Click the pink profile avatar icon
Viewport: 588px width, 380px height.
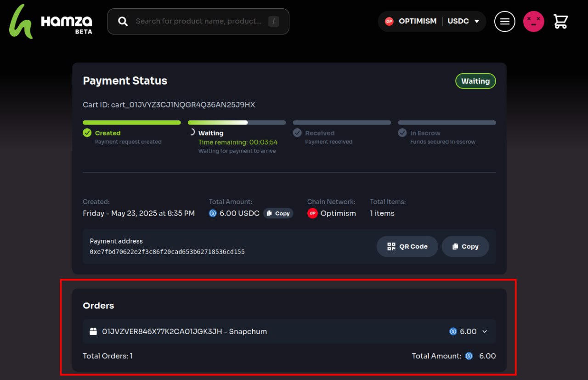[533, 21]
